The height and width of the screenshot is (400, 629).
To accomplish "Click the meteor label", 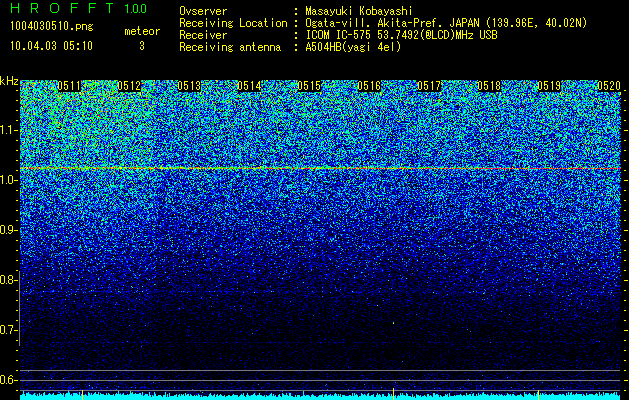I will point(142,31).
